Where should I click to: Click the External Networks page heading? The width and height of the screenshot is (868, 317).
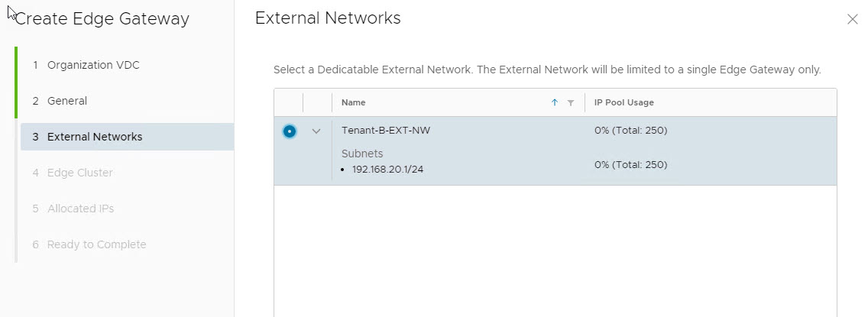click(328, 18)
